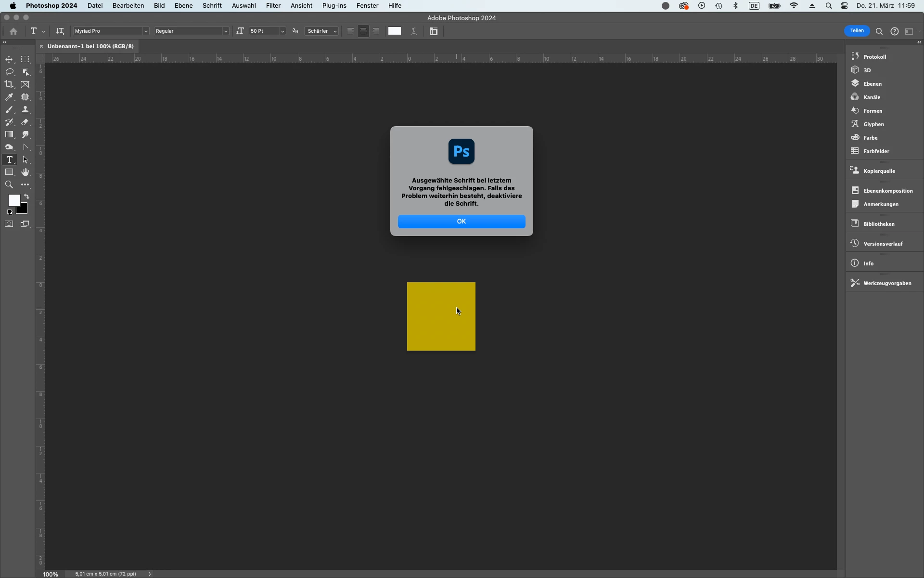Select the Lasso tool

coord(9,72)
